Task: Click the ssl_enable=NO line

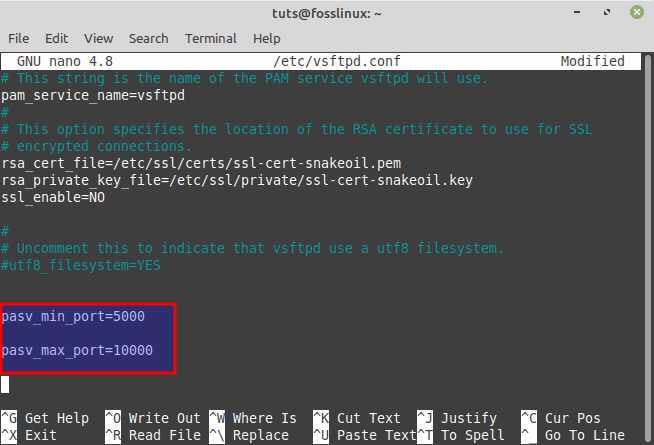Action: pos(53,197)
